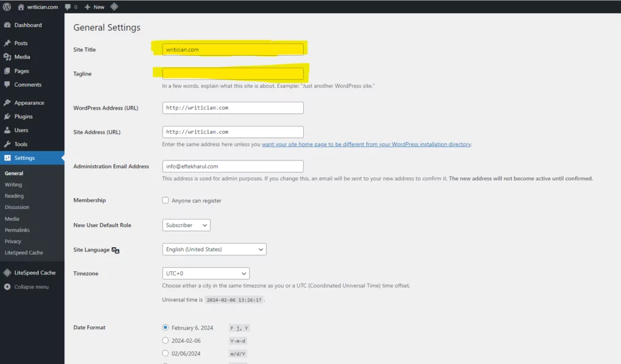Click the Users person icon

(x=7, y=130)
